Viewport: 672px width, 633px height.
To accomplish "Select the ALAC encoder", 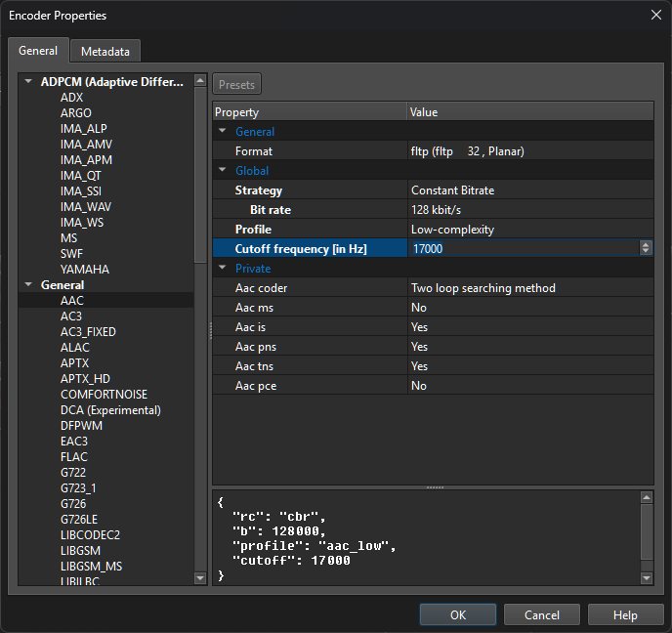I will tap(75, 348).
